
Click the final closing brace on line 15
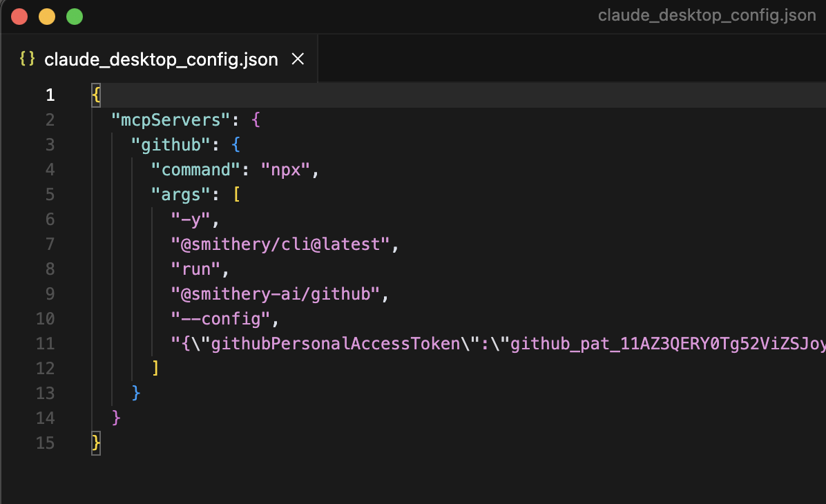pyautogui.click(x=96, y=443)
